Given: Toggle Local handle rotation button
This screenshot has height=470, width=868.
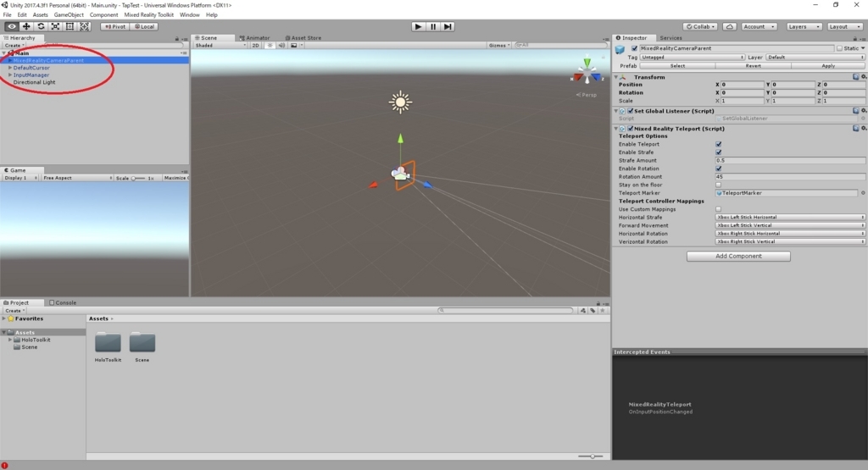Looking at the screenshot, I should click(144, 26).
